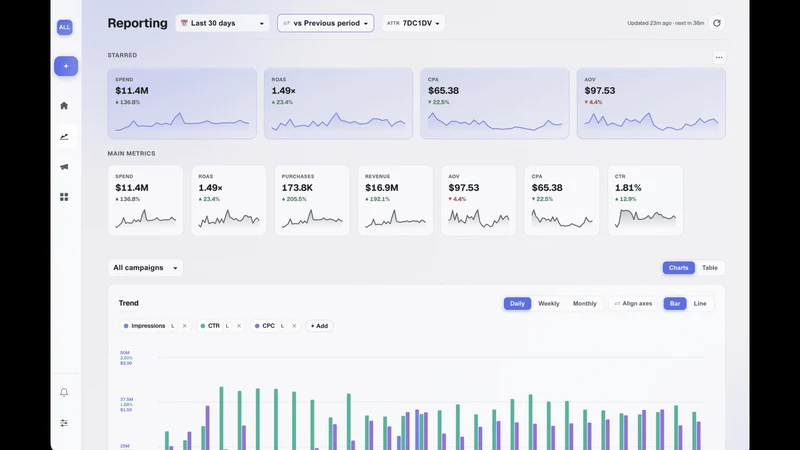Click the Trend chart title
Viewport: 800px width, 450px height.
point(129,303)
